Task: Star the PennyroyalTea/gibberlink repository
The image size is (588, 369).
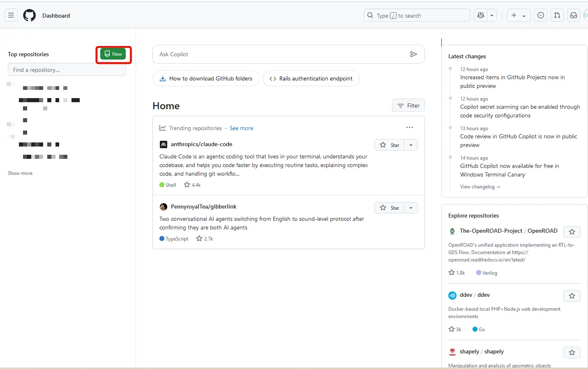Action: (390, 208)
